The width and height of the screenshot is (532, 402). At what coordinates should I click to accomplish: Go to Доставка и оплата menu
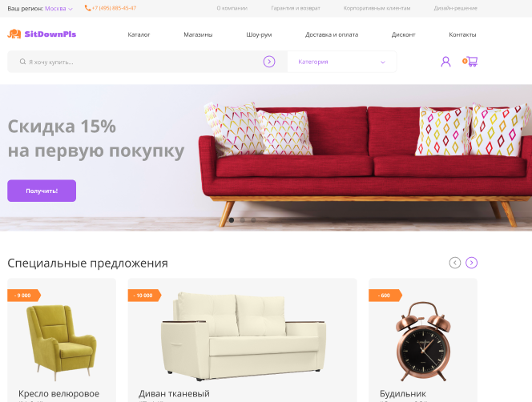pyautogui.click(x=332, y=34)
